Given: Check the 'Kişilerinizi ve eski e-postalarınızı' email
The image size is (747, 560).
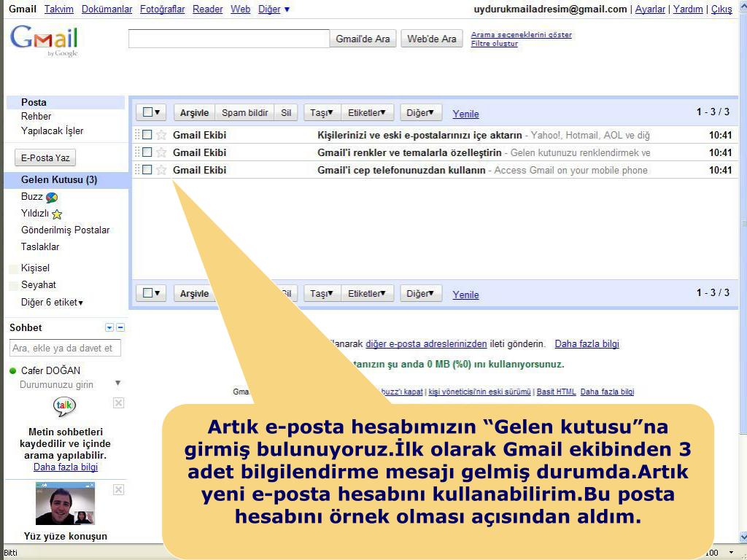Looking at the screenshot, I should click(x=147, y=135).
